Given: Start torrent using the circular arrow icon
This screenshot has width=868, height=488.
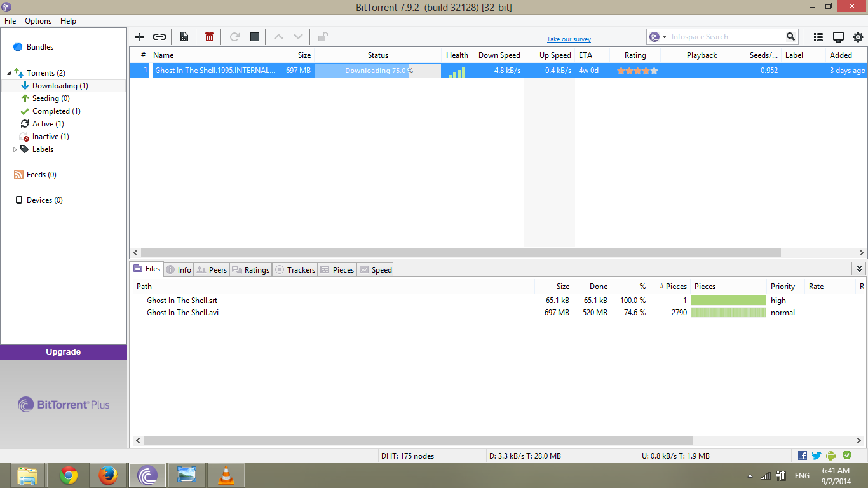Looking at the screenshot, I should point(234,37).
